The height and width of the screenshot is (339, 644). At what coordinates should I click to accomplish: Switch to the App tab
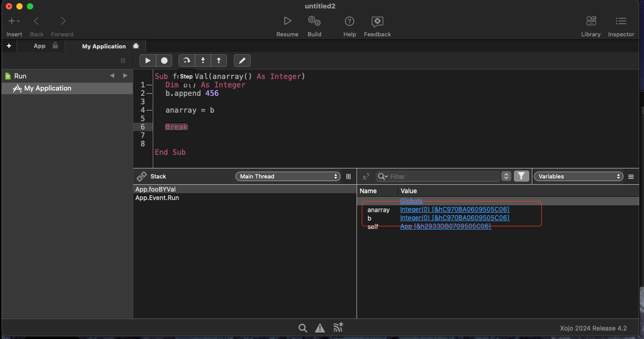coord(39,46)
